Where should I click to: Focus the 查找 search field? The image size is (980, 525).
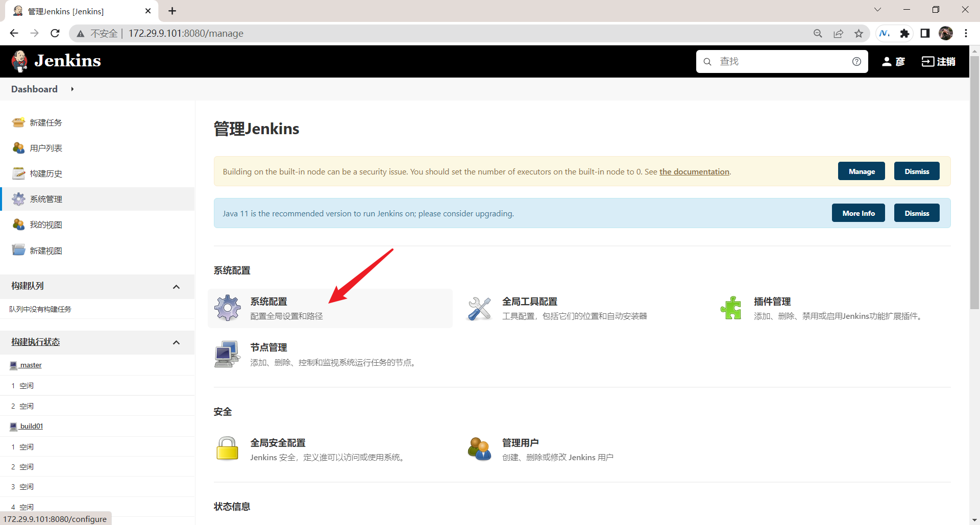(781, 62)
